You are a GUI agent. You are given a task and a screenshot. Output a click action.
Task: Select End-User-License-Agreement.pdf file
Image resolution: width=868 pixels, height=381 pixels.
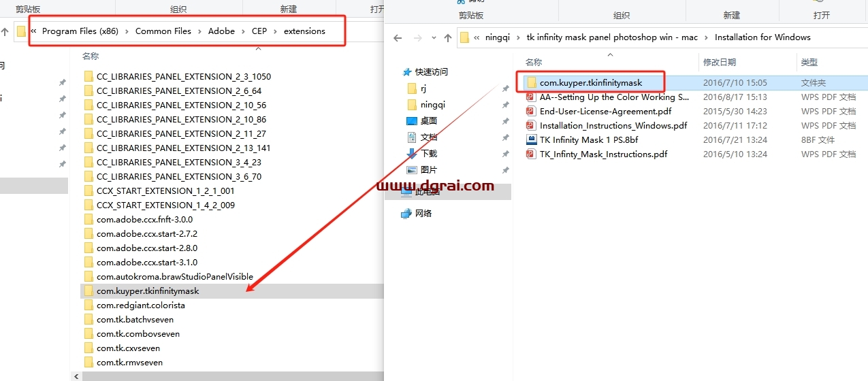tap(606, 112)
